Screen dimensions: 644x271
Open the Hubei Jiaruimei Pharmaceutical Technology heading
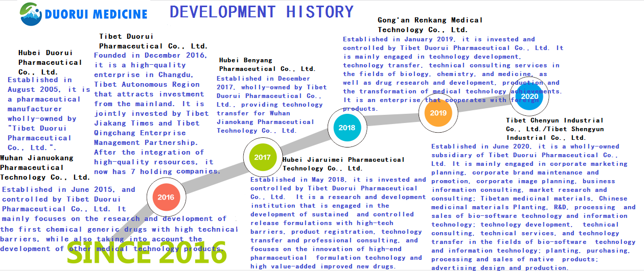pyautogui.click(x=343, y=163)
